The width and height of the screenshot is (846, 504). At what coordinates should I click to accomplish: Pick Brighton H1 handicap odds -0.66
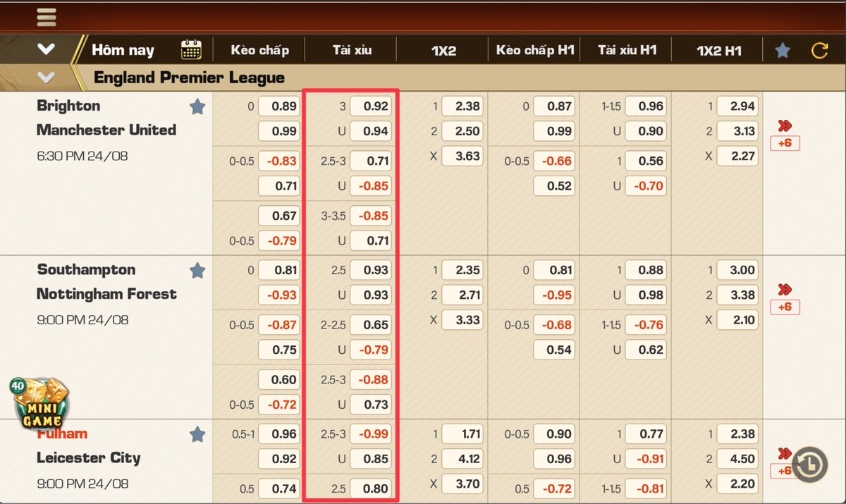[553, 161]
